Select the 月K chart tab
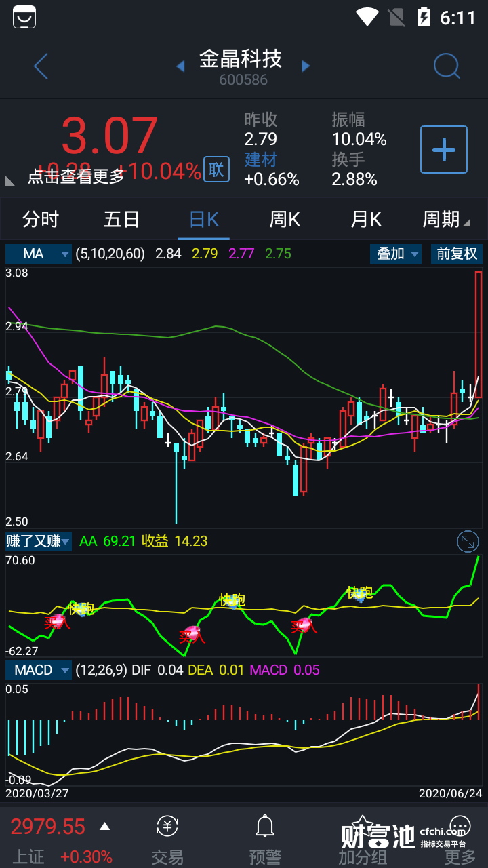This screenshot has height=868, width=488. (366, 220)
